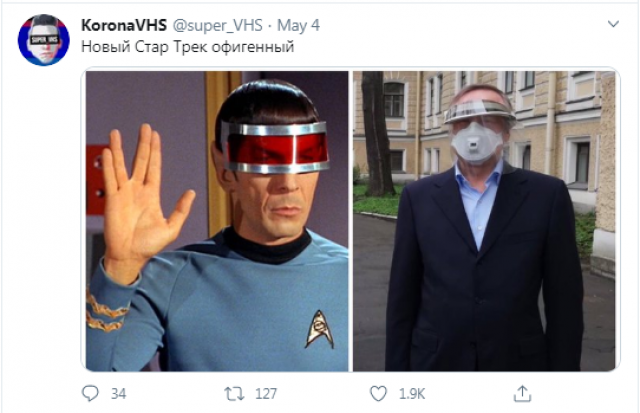Image resolution: width=640 pixels, height=413 pixels.
Task: Open the share tweet upload icon
Action: [522, 394]
